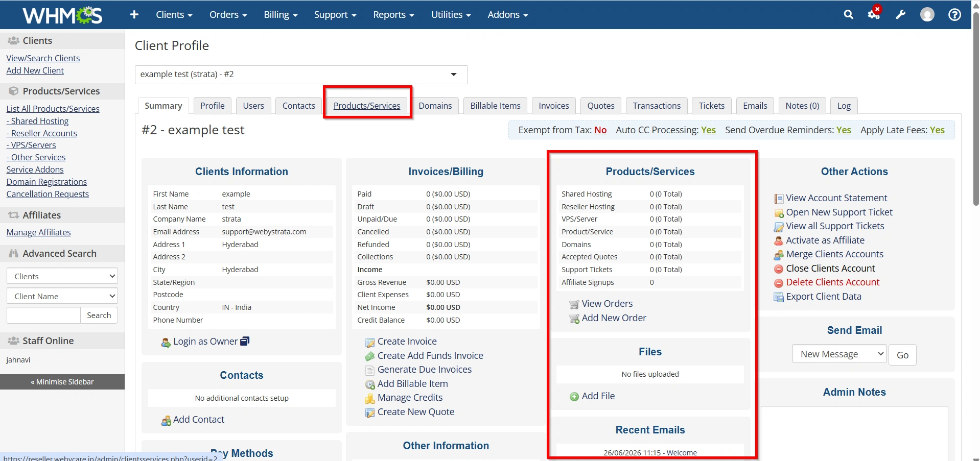
Task: Open View/Search Clients sidebar link
Action: click(43, 58)
